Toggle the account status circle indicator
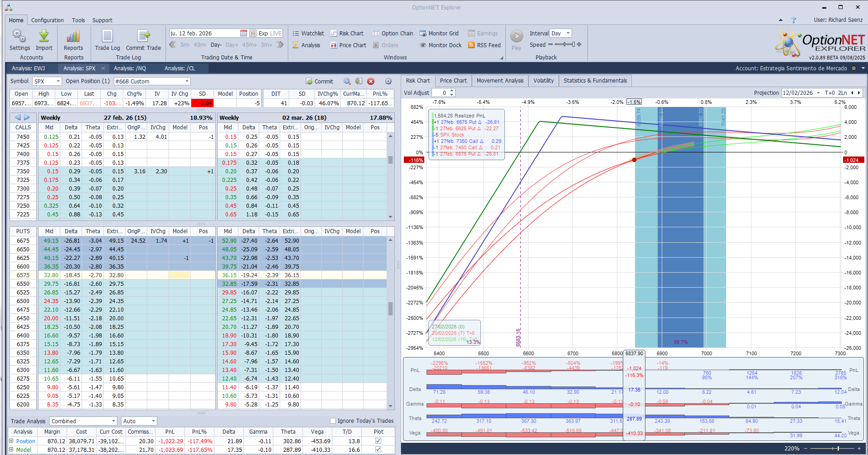 pos(854,68)
